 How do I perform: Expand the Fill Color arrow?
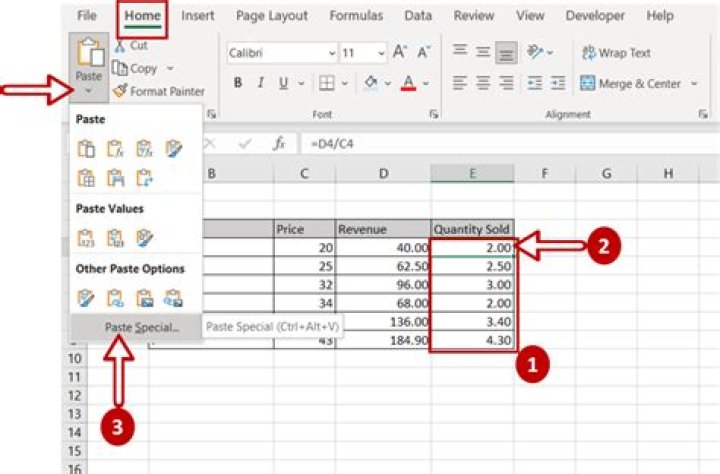(388, 84)
